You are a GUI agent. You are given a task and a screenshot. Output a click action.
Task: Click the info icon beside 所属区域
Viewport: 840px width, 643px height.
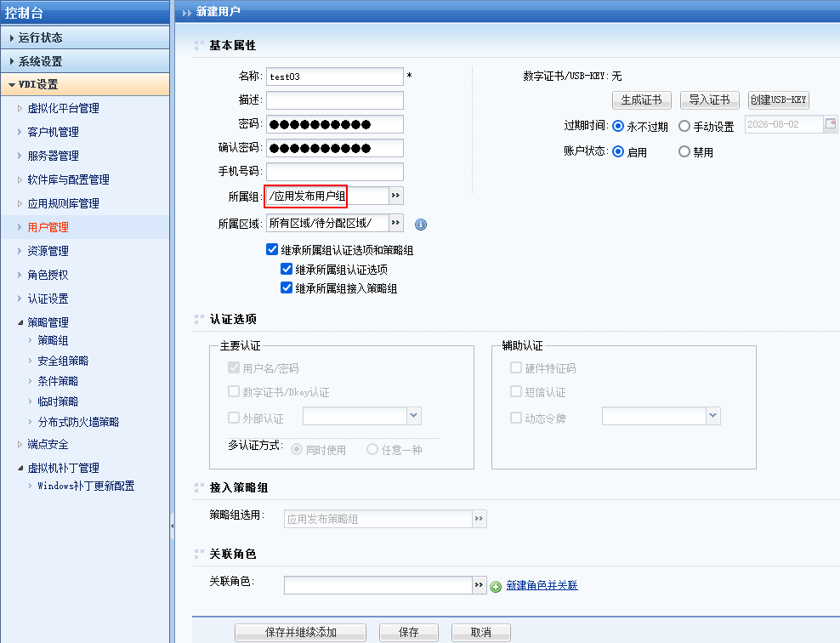point(420,225)
